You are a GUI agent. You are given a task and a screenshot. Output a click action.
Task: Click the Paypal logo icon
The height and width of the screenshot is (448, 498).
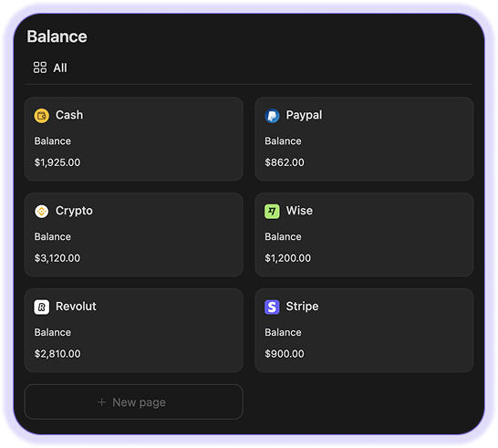click(x=272, y=116)
